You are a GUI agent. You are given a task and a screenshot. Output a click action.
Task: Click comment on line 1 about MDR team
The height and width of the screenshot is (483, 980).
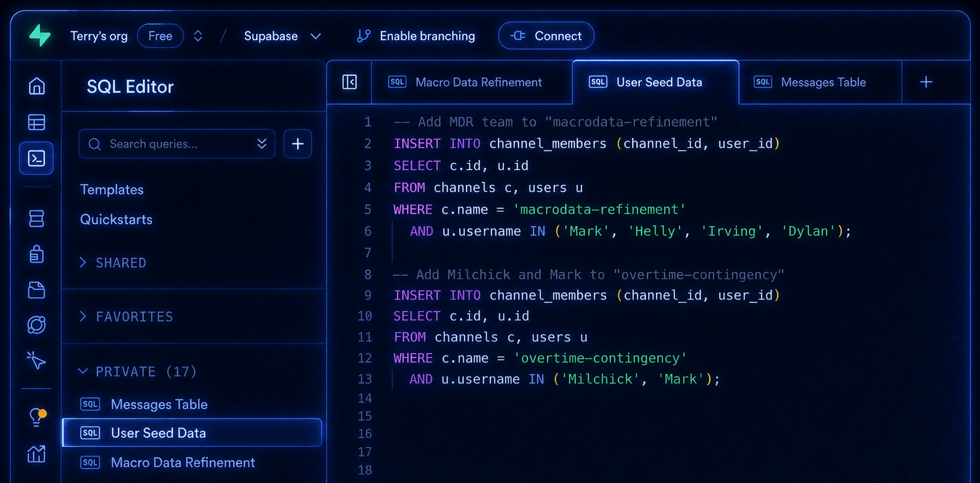[556, 122]
